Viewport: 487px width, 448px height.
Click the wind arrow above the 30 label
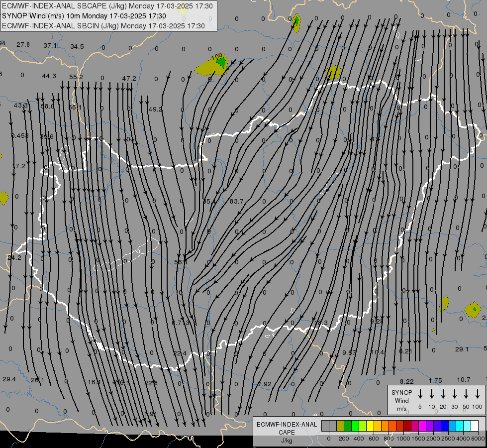point(455,394)
